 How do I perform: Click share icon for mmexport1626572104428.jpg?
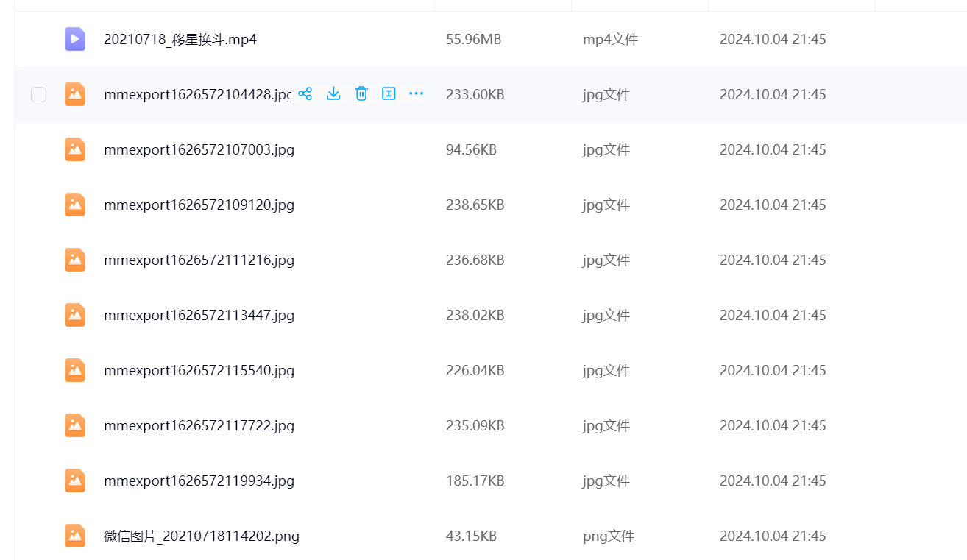click(305, 93)
